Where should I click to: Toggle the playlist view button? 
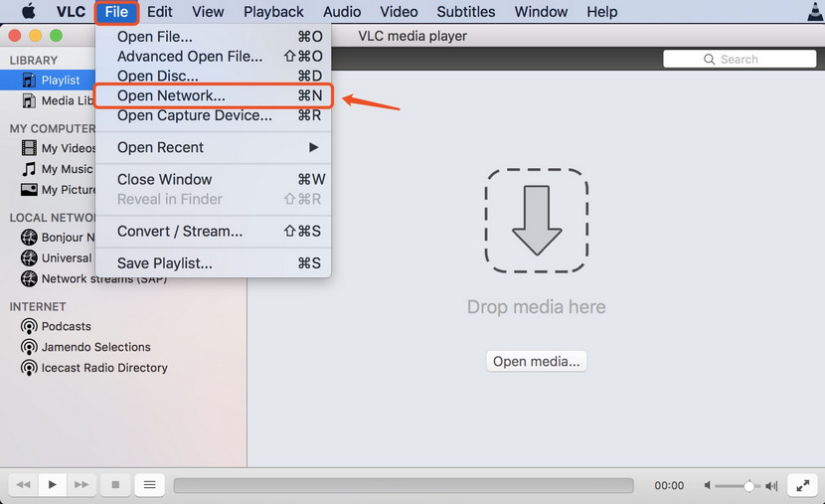tap(149, 484)
